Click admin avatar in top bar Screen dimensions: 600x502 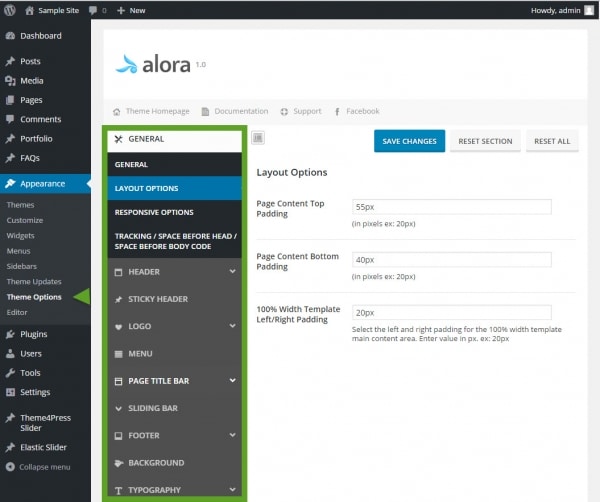(x=589, y=10)
